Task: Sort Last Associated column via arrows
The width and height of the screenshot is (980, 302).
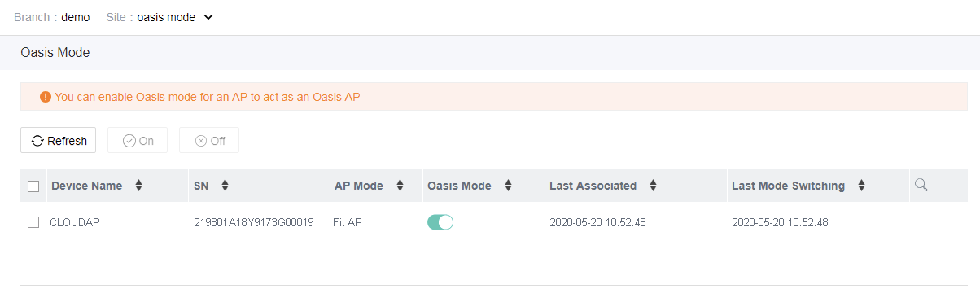Action: (653, 186)
